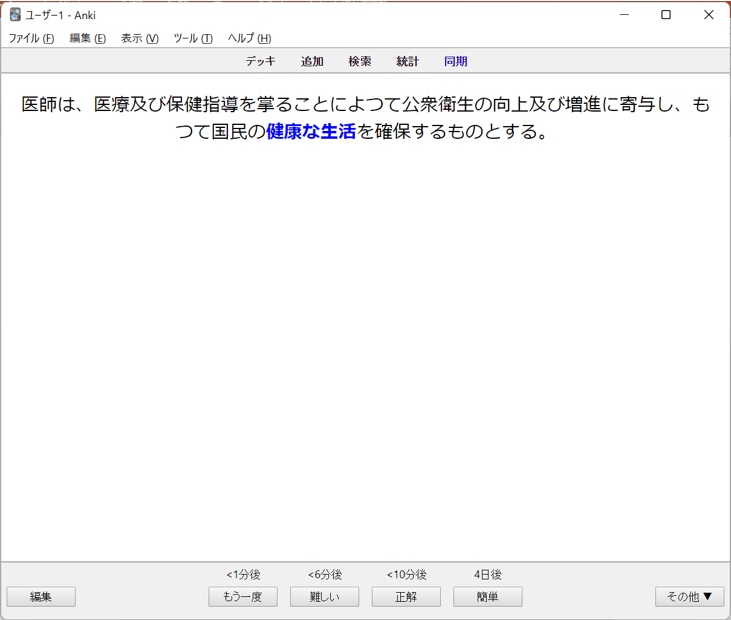
Task: Open the 表示 (V) menu
Action: 140,38
